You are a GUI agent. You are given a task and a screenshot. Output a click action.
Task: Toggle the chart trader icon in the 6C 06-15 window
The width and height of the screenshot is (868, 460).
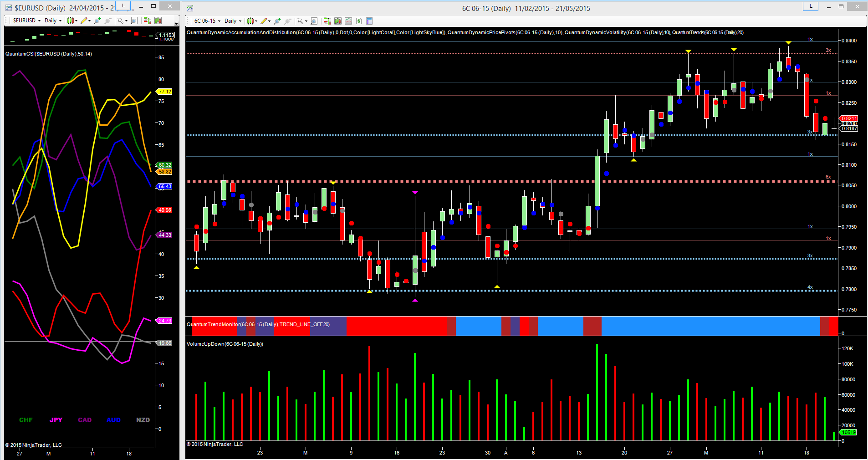pyautogui.click(x=327, y=21)
